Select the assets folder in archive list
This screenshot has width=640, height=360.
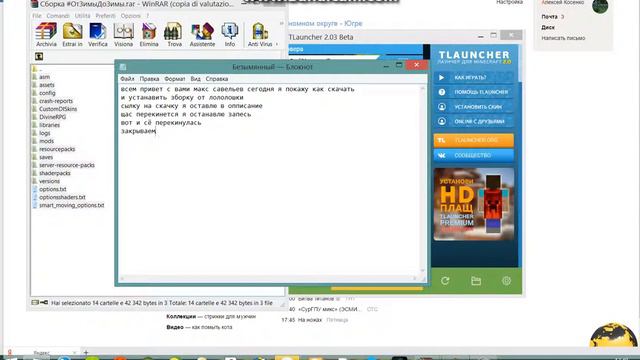[x=47, y=85]
